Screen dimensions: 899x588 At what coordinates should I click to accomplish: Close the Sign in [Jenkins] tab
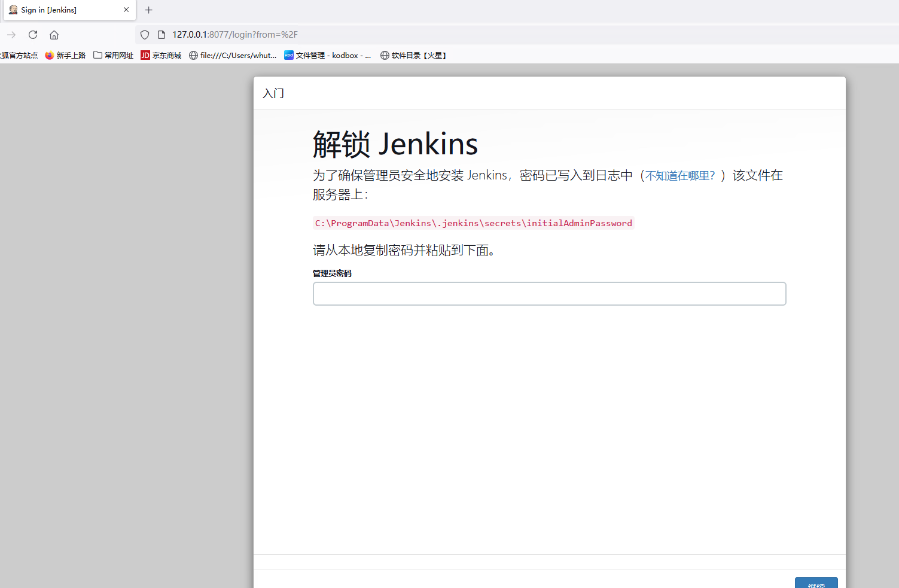126,10
